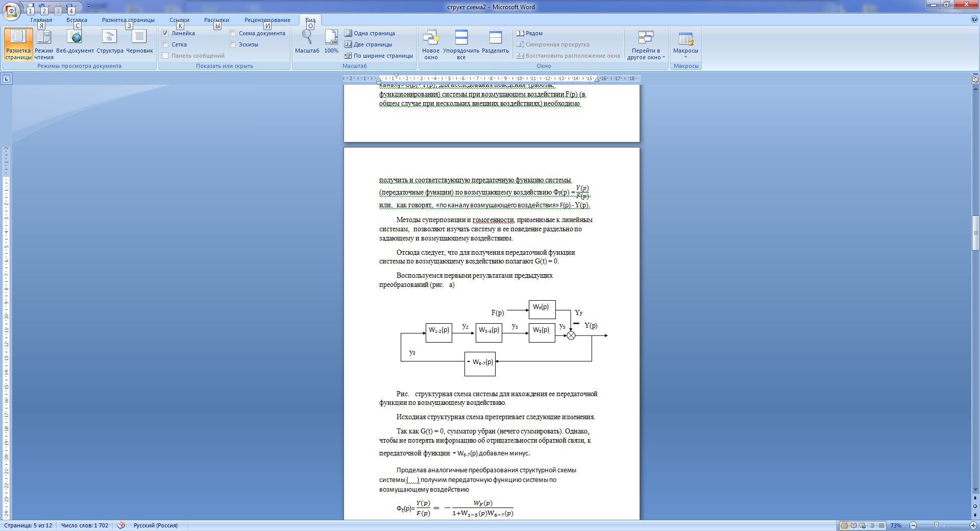Fit По ширине страницы
The image size is (980, 531).
click(379, 56)
